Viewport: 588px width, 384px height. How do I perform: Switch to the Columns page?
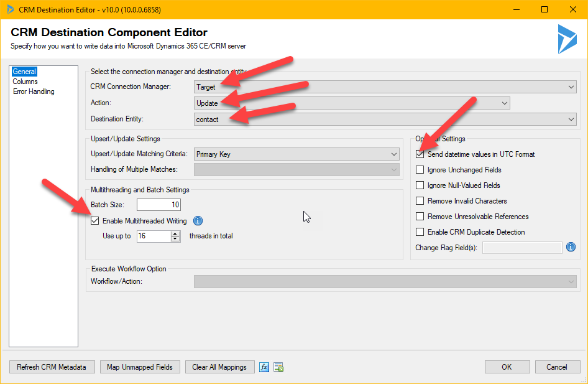click(25, 82)
